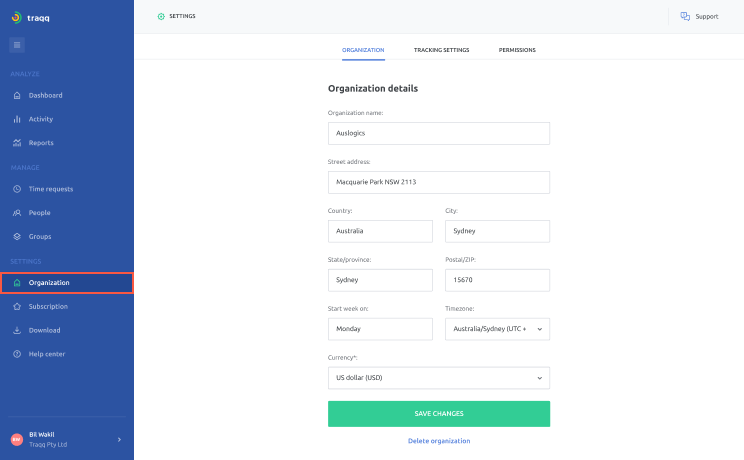Open Help center via question icon

[17, 354]
